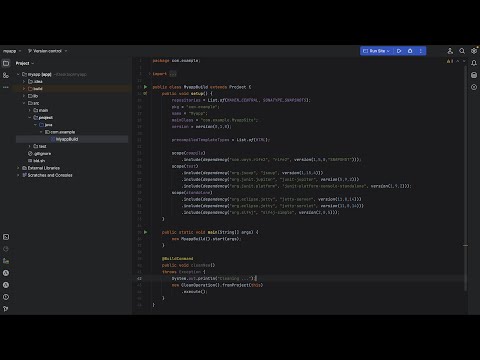Collapse the myapp root tree node
The width and height of the screenshot is (480, 360).
pyautogui.click(x=18, y=74)
